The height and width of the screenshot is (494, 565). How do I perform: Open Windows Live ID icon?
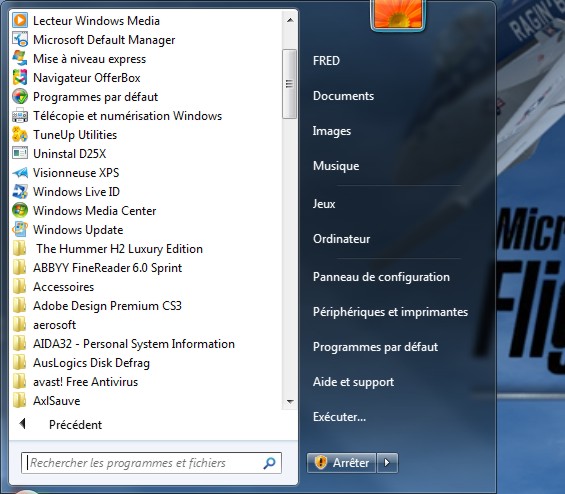pos(19,191)
